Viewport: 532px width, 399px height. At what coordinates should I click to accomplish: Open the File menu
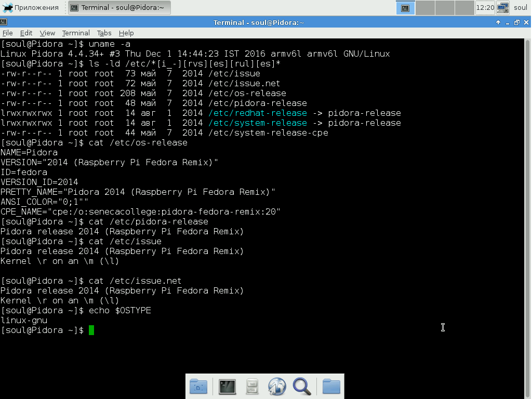coord(7,33)
